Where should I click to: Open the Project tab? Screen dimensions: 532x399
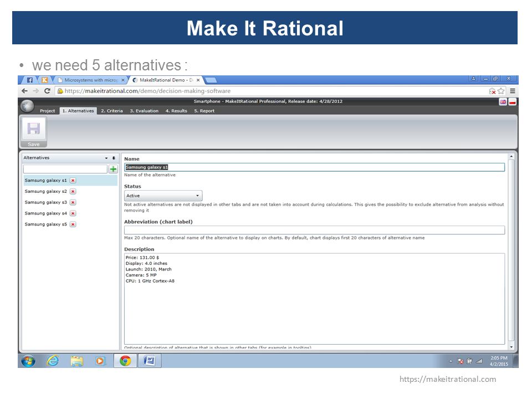tap(47, 111)
